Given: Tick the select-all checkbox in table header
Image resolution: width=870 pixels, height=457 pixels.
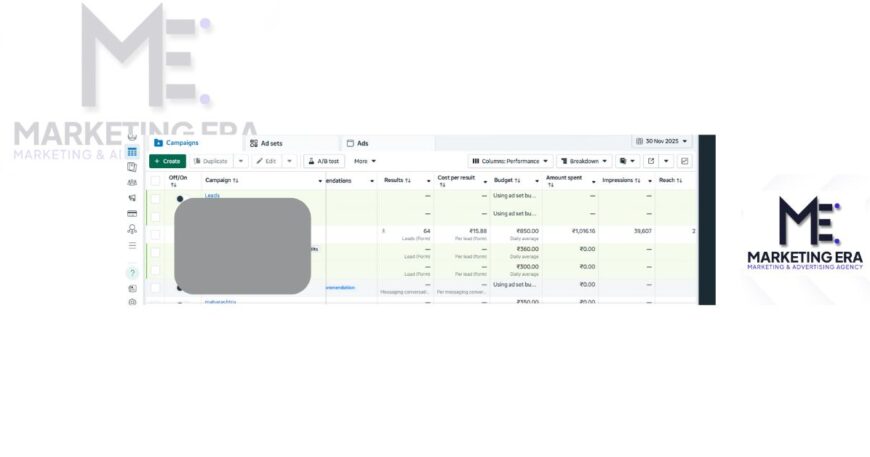Looking at the screenshot, I should coord(155,181).
